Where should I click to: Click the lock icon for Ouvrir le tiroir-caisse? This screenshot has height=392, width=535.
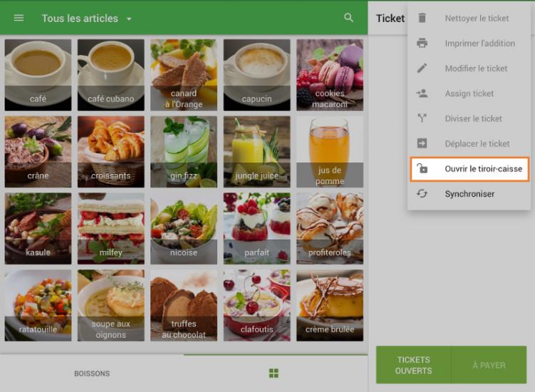pos(422,169)
